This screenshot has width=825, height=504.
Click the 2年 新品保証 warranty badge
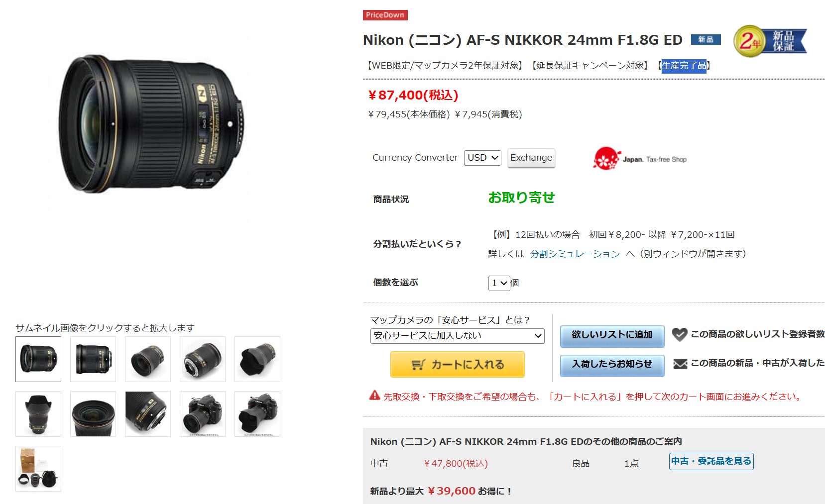point(770,41)
